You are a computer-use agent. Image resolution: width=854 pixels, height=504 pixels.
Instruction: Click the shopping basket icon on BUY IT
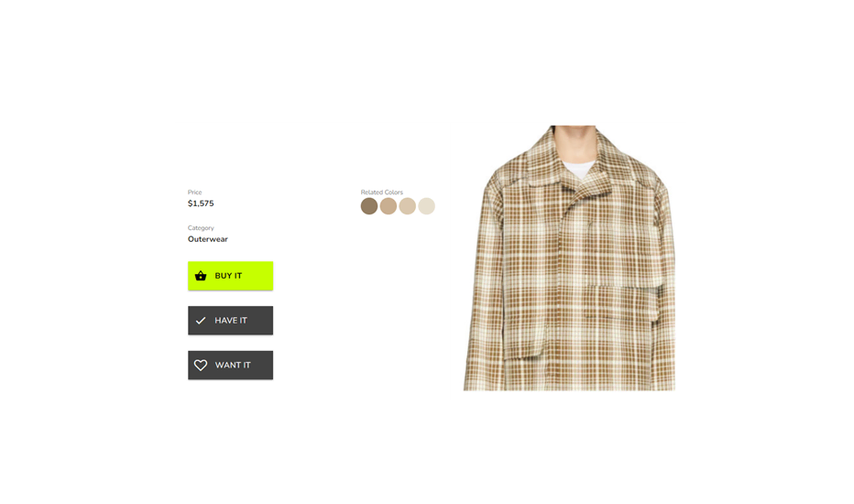[x=201, y=276]
